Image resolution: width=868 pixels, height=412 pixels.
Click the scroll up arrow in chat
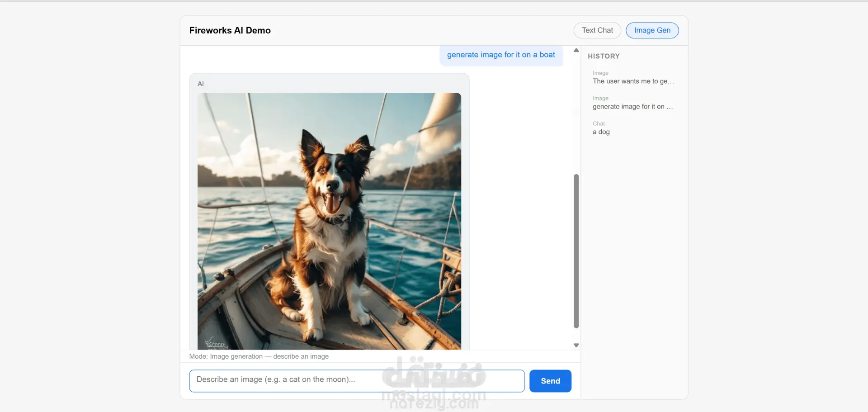(576, 50)
